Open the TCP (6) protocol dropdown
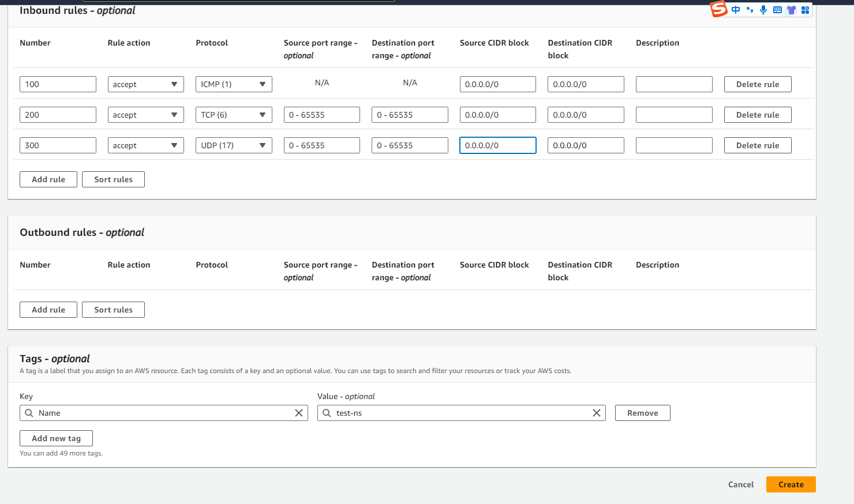The image size is (854, 504). pyautogui.click(x=234, y=115)
